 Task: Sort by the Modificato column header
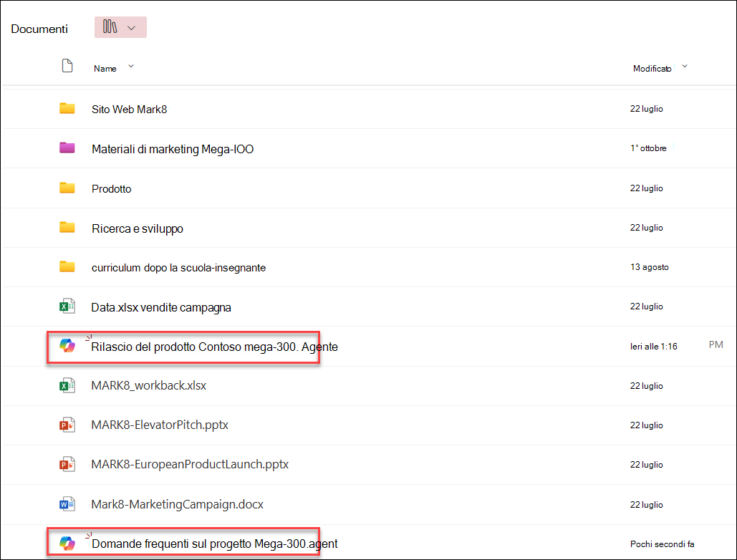(652, 69)
